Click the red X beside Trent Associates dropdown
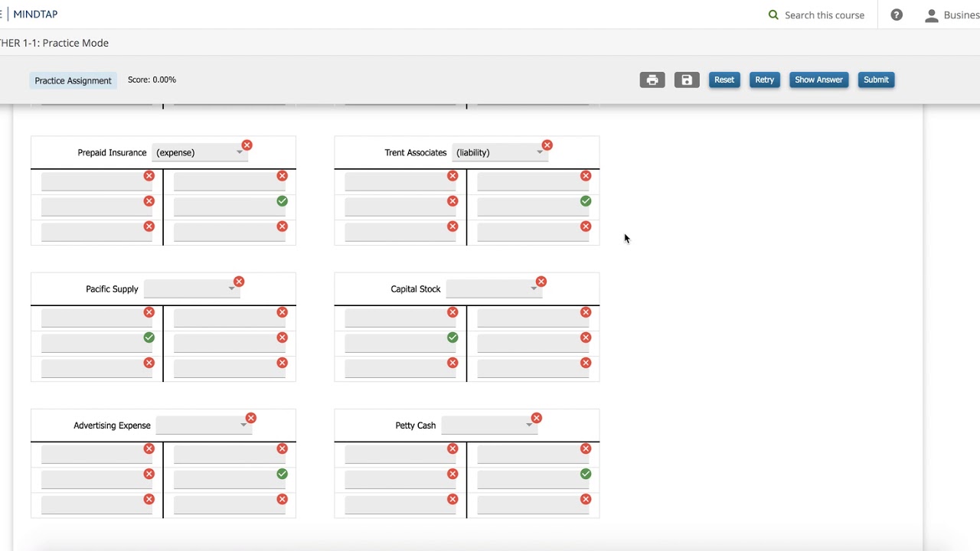The width and height of the screenshot is (980, 551). [x=547, y=145]
